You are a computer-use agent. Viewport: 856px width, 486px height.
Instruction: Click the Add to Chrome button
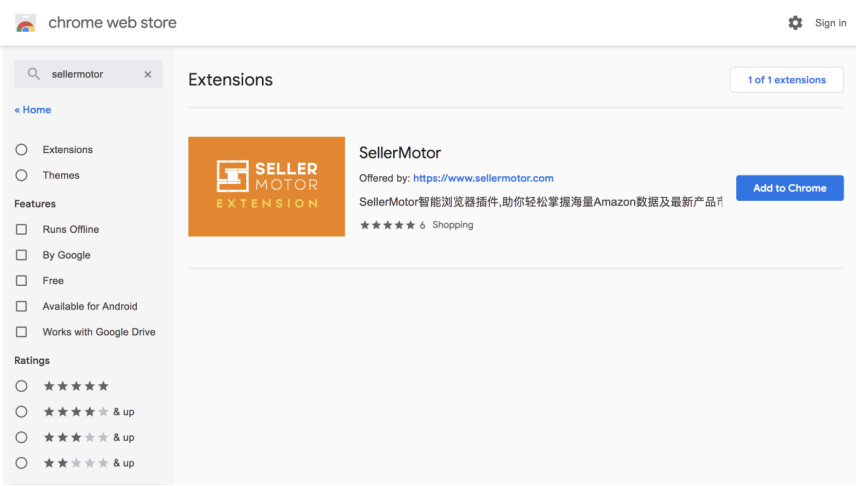[789, 188]
